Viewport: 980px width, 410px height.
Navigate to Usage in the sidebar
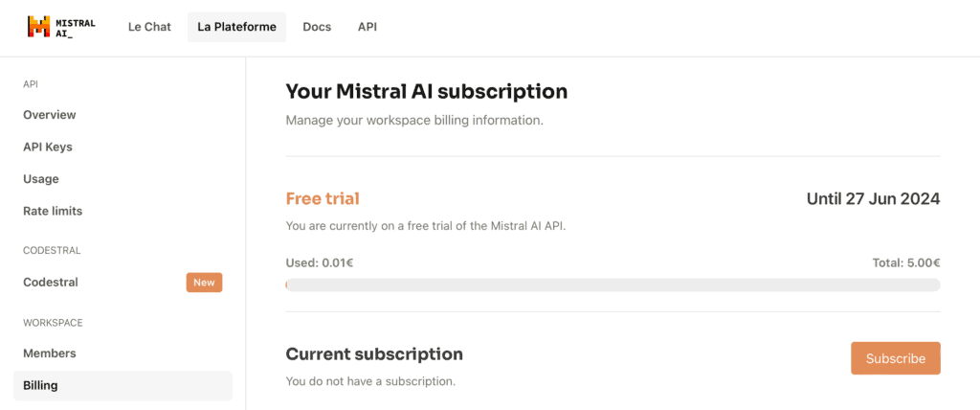point(41,179)
